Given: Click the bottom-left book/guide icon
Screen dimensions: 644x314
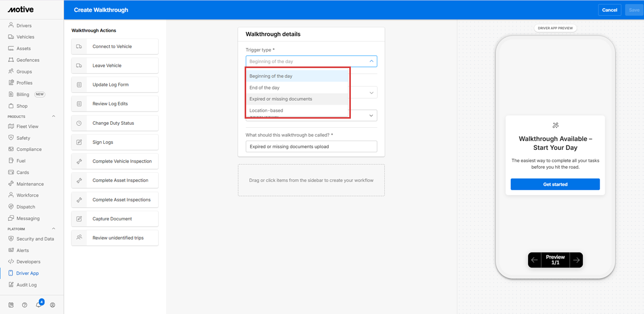Looking at the screenshot, I should (11, 305).
